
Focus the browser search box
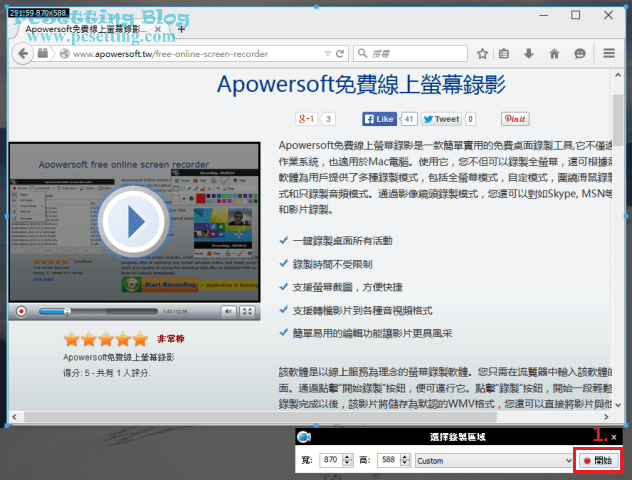click(410, 54)
